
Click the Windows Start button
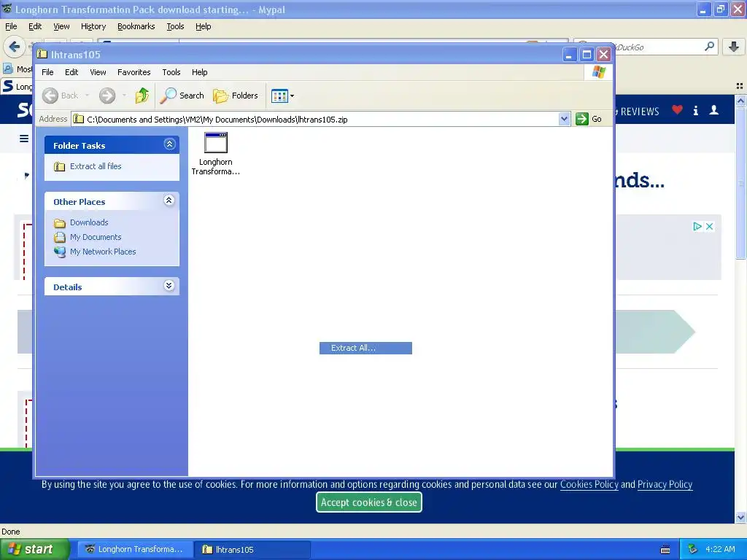pos(34,549)
